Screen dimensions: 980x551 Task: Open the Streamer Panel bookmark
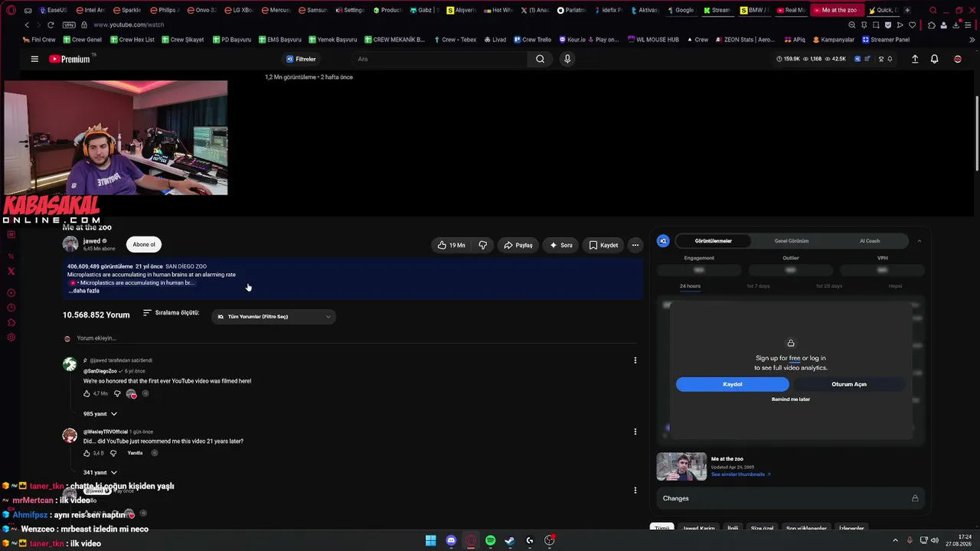tap(886, 40)
